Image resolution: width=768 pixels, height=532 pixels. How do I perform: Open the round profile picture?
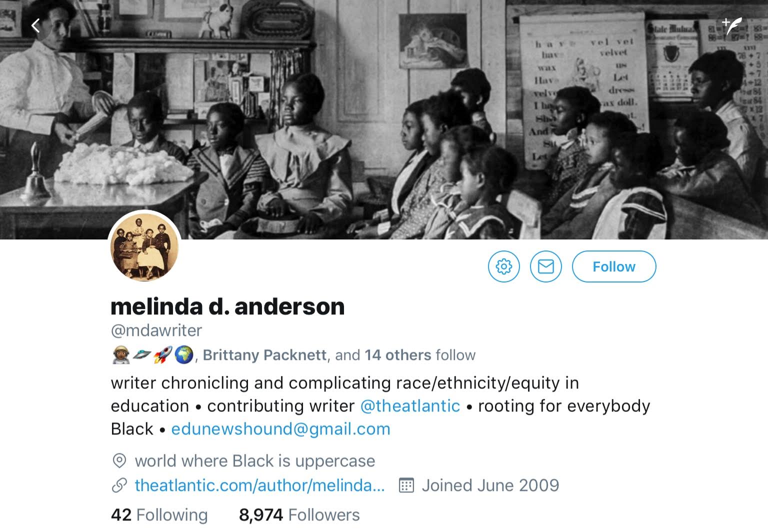click(x=144, y=246)
